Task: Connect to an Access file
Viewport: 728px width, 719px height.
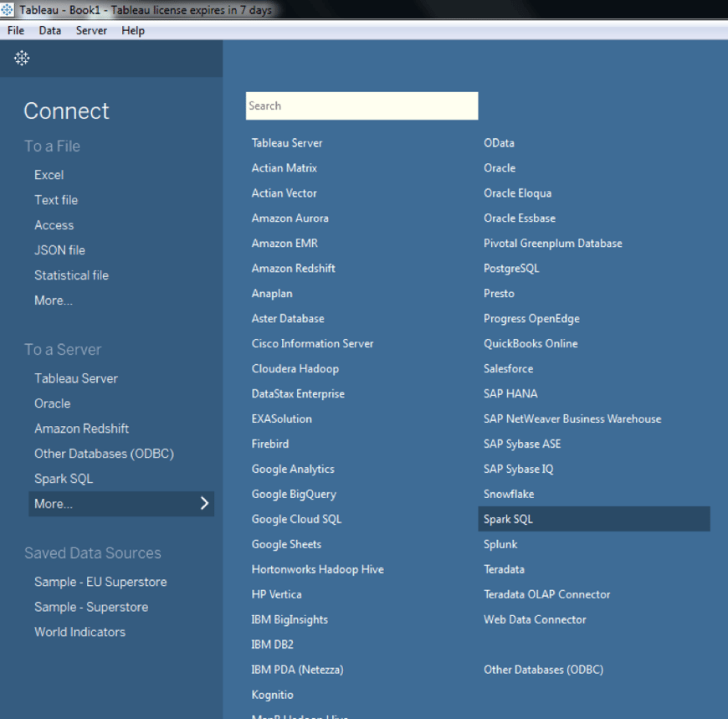Action: [x=54, y=225]
